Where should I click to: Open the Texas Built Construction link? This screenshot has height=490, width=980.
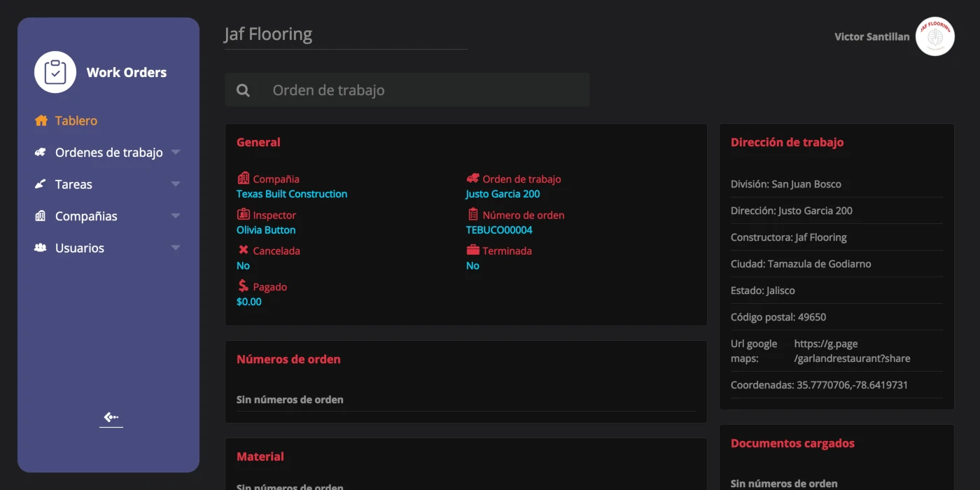(291, 194)
